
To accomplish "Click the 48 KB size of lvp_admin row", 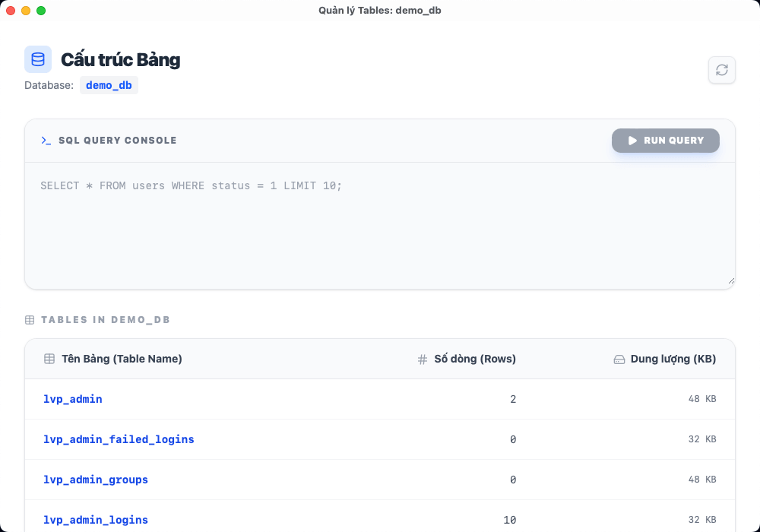I will pyautogui.click(x=703, y=399).
